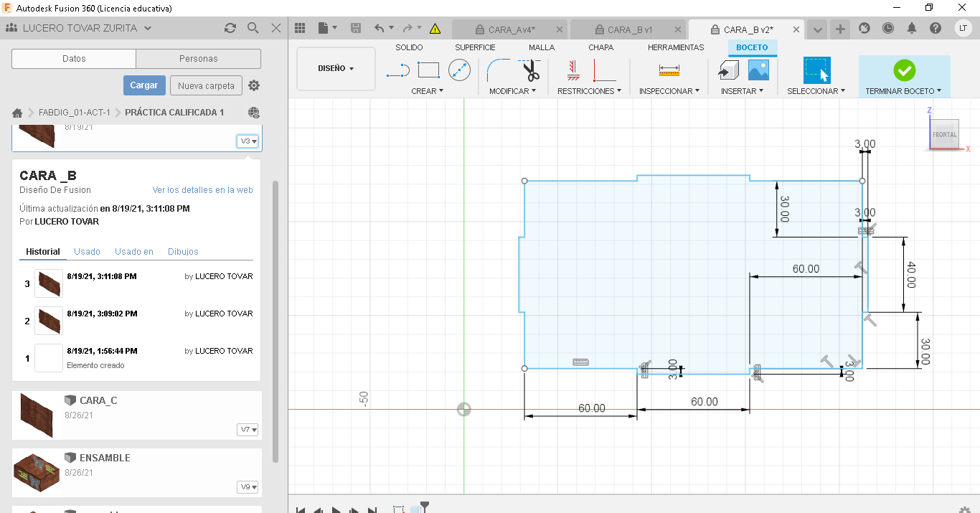980x513 pixels.
Task: Open the V9 version dropdown for ENSAMBLE
Action: click(248, 487)
